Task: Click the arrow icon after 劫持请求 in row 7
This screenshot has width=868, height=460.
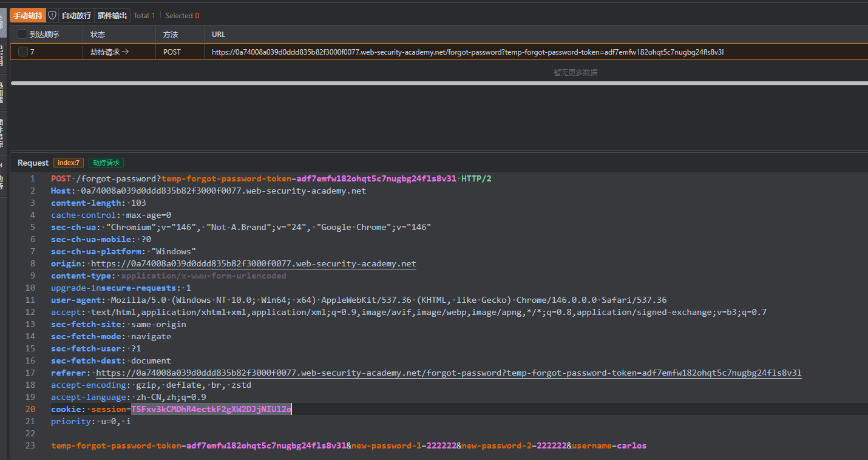Action: tap(125, 52)
